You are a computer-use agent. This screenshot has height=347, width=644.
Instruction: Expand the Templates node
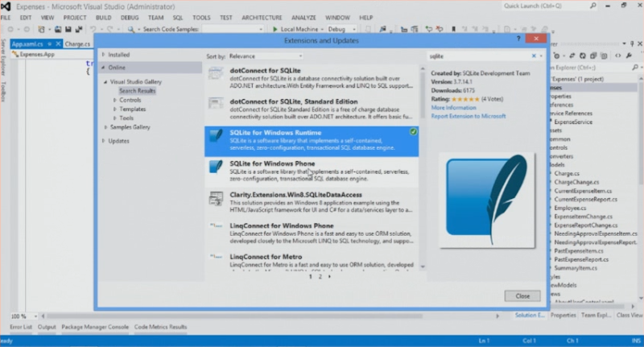point(114,109)
